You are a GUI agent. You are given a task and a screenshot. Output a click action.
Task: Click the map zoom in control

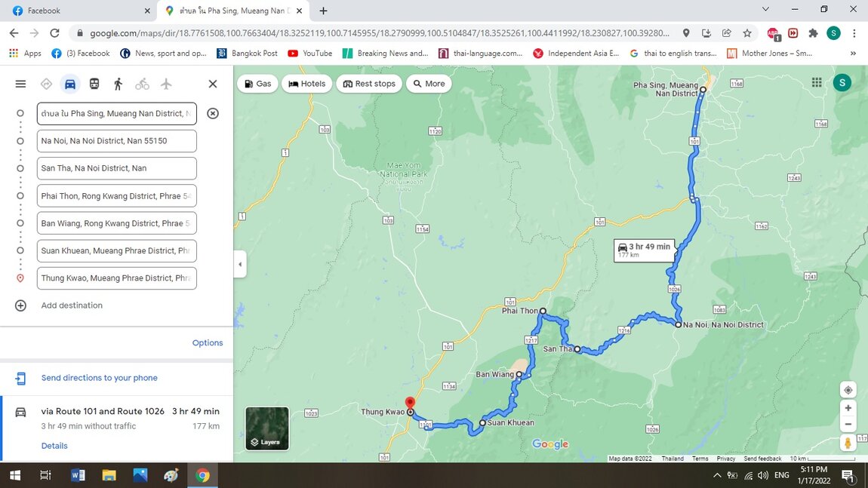point(847,407)
